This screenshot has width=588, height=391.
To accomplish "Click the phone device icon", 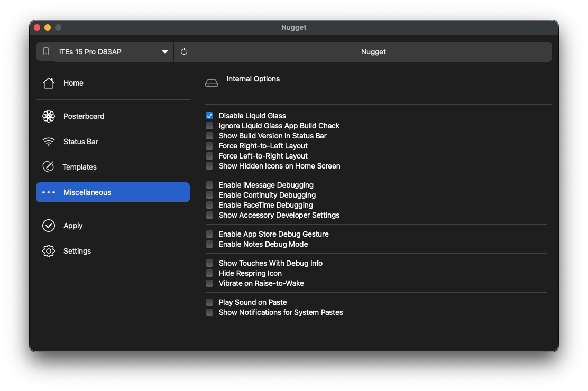I will coord(46,52).
